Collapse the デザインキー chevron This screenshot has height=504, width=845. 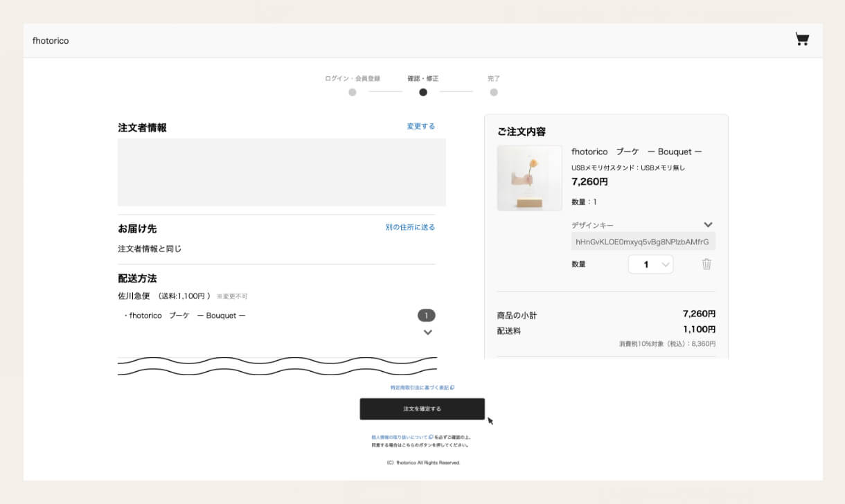click(x=708, y=225)
